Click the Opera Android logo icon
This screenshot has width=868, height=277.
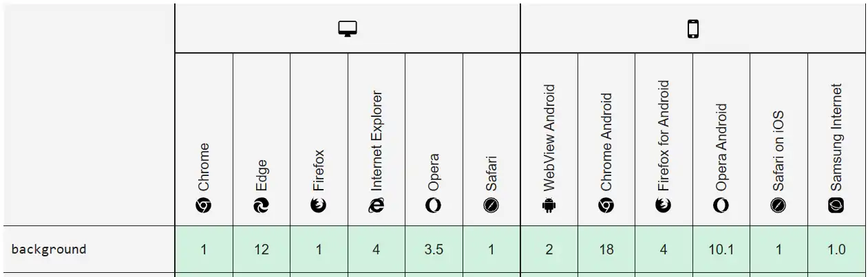pos(721,205)
